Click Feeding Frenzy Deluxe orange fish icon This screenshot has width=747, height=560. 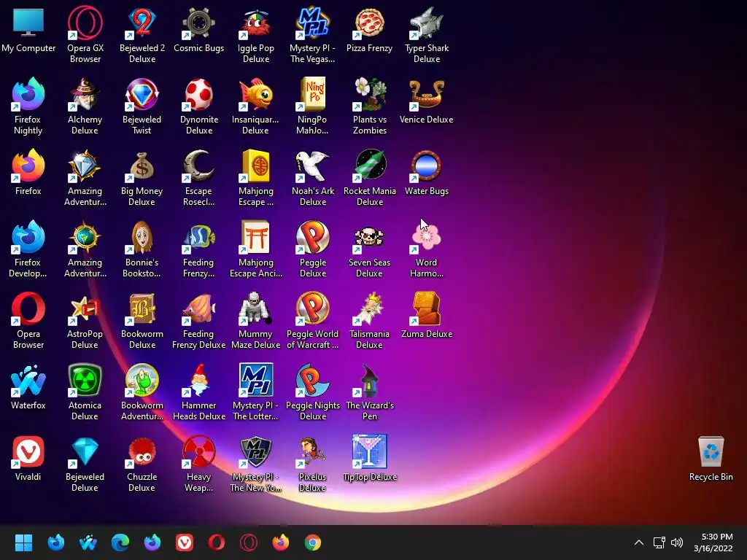click(198, 308)
